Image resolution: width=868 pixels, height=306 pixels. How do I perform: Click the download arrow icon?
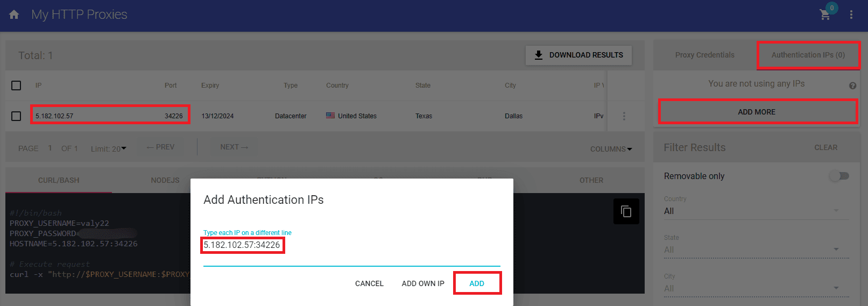[x=538, y=55]
